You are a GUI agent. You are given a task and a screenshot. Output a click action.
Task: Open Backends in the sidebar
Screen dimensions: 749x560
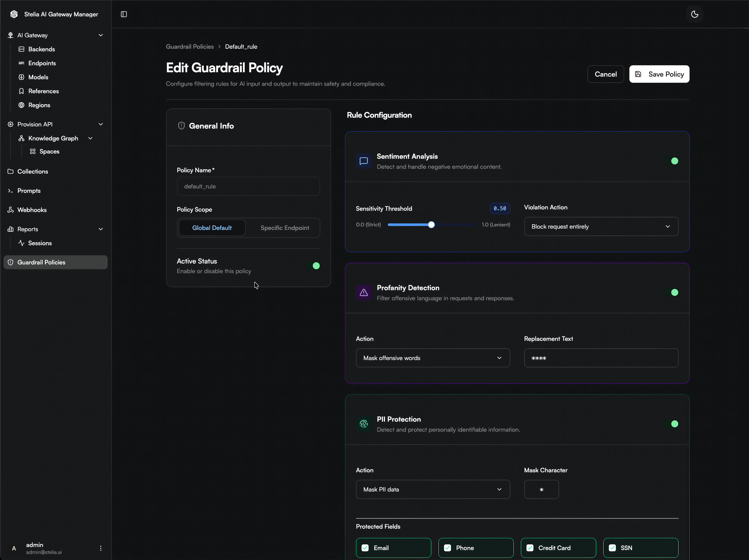(41, 49)
